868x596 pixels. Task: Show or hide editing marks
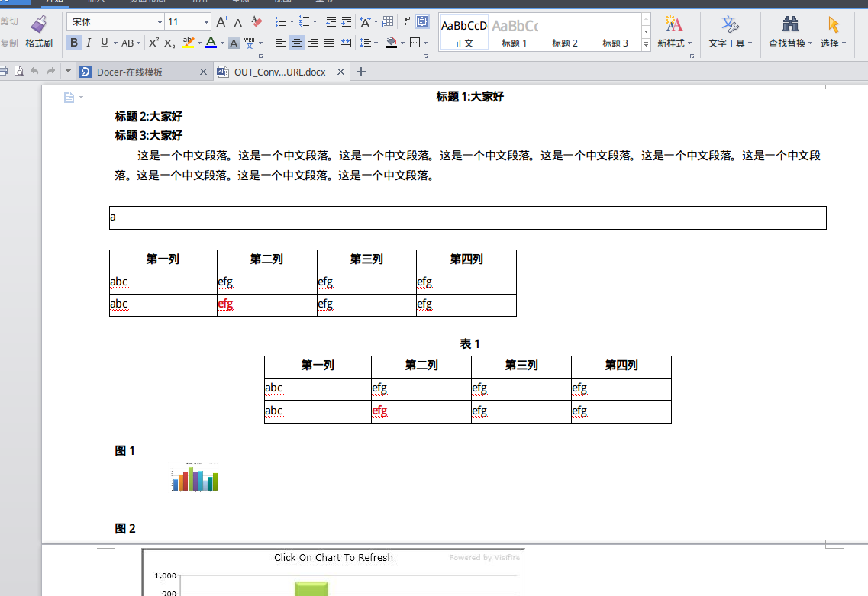coord(406,21)
